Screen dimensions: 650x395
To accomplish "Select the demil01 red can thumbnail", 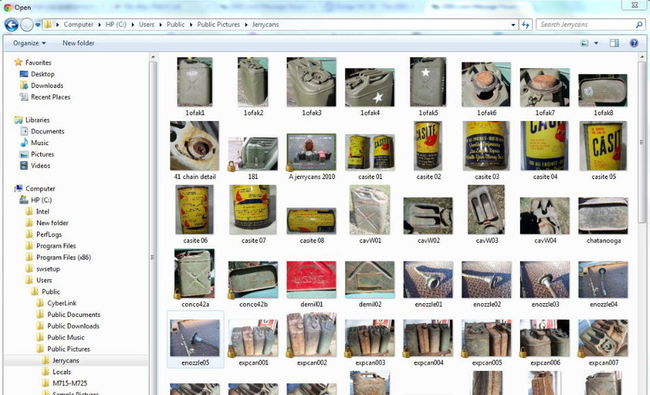I will (311, 279).
